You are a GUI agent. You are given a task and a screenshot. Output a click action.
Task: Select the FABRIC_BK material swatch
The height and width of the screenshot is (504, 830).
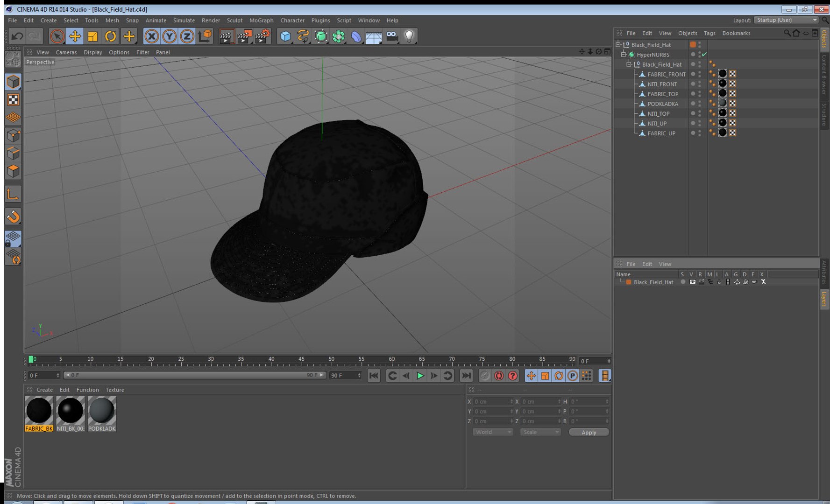(x=39, y=414)
